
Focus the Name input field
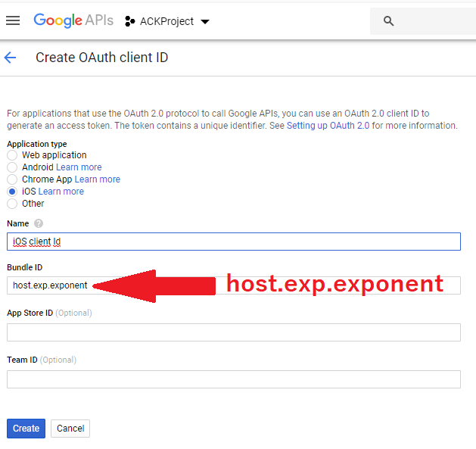click(x=234, y=242)
